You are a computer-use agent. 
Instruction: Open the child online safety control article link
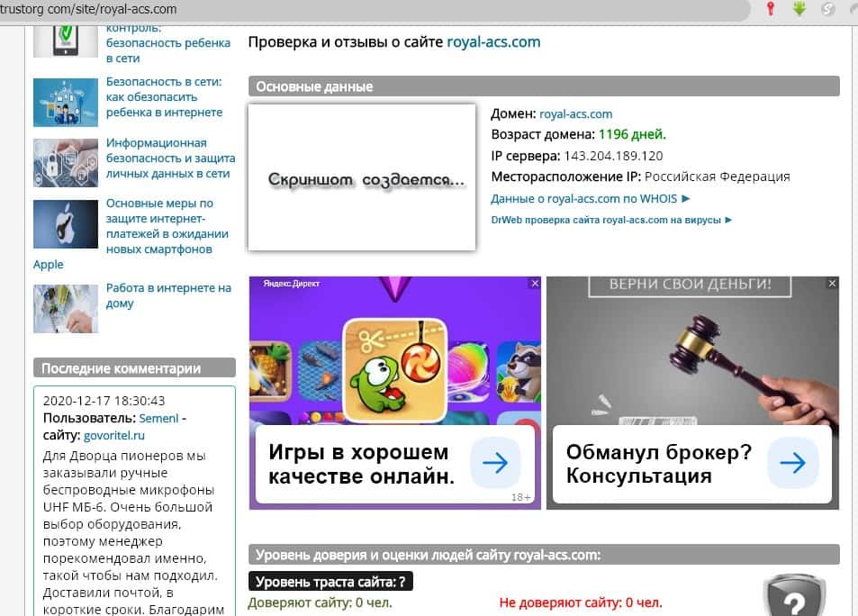coord(168,44)
